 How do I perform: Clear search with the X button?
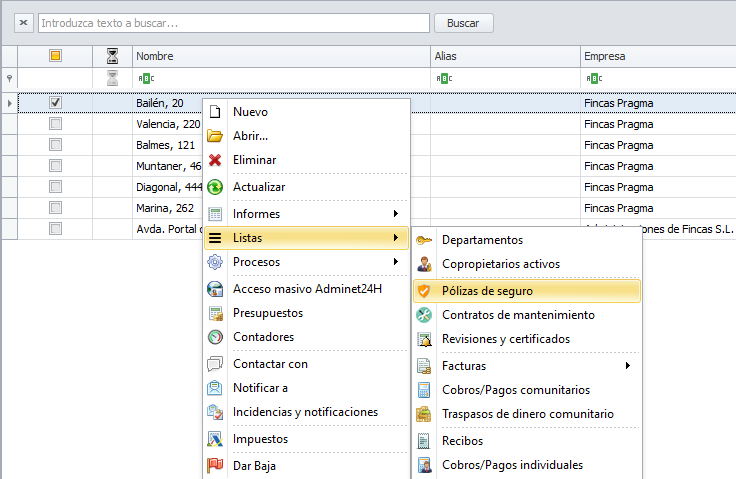pyautogui.click(x=24, y=22)
